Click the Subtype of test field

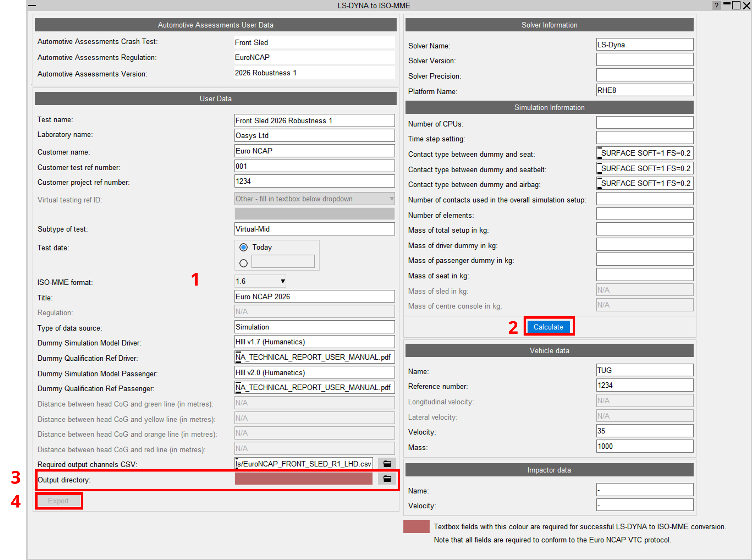315,229
